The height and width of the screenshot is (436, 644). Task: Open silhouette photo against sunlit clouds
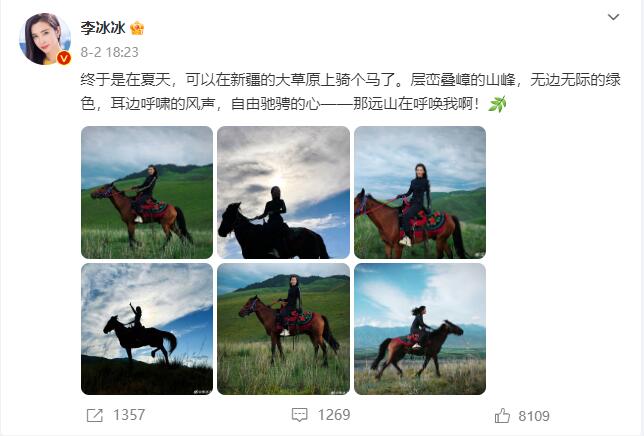coord(283,192)
